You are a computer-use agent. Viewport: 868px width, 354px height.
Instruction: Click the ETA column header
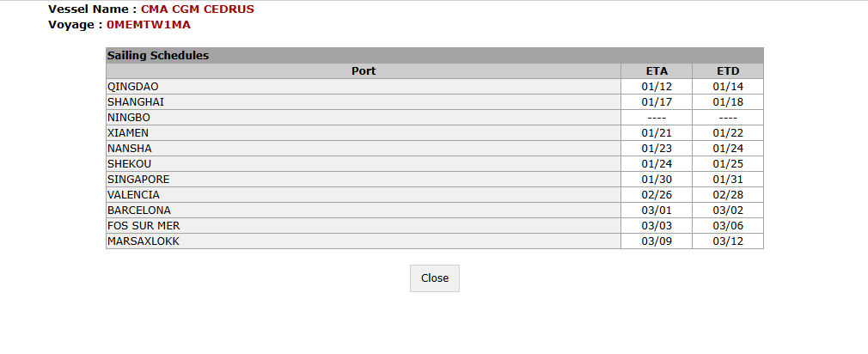point(657,71)
